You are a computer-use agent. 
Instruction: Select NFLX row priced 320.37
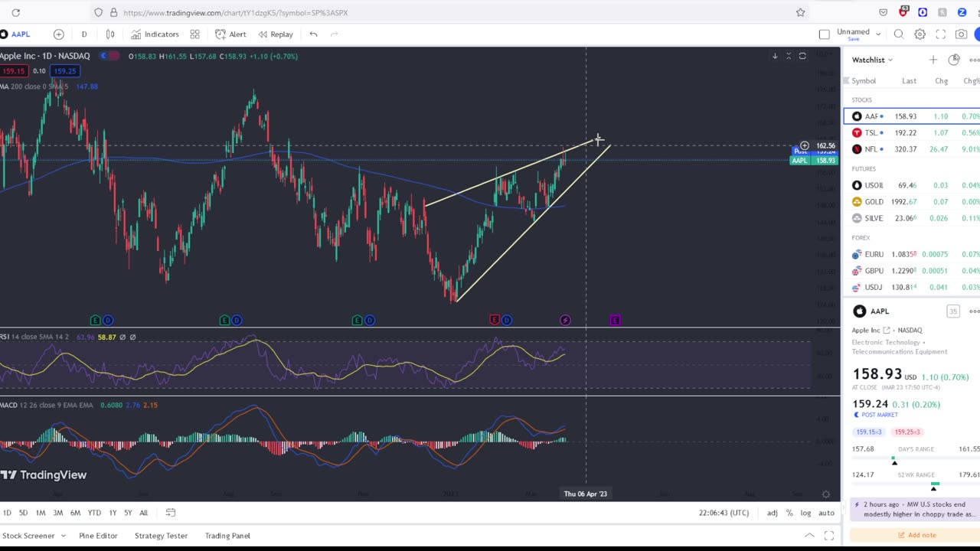(912, 149)
